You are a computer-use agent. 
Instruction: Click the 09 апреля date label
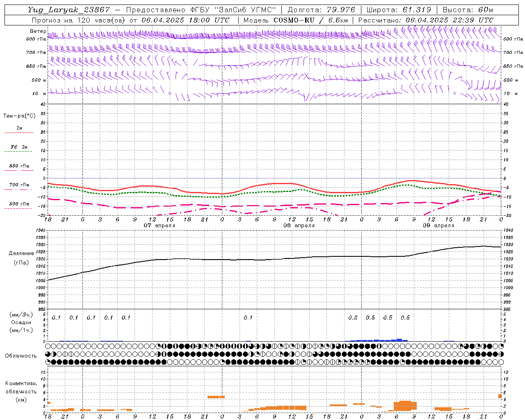click(438, 226)
